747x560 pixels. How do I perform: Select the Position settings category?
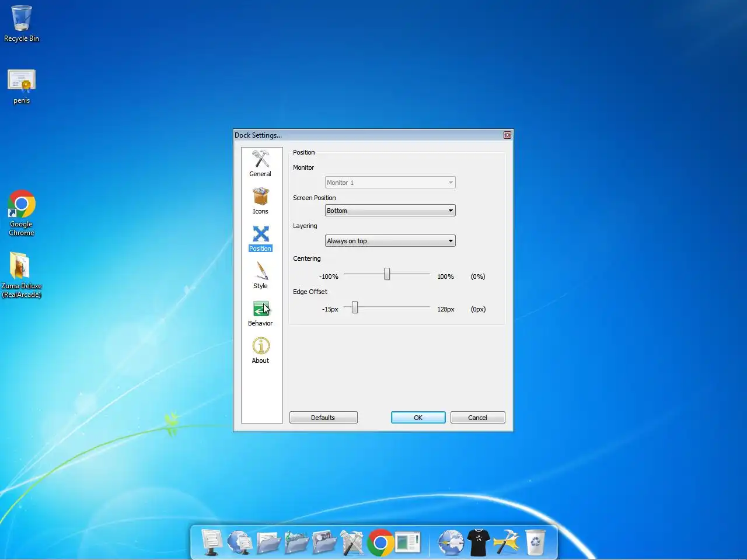click(260, 239)
